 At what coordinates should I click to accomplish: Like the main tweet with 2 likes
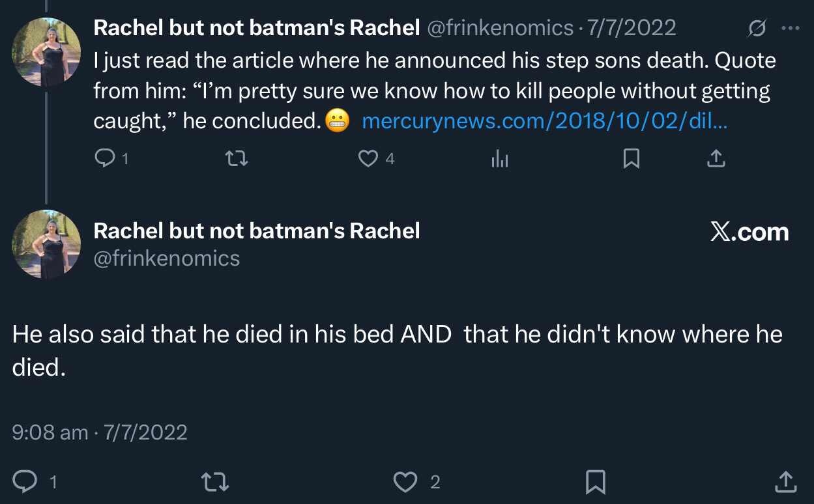pyautogui.click(x=405, y=482)
